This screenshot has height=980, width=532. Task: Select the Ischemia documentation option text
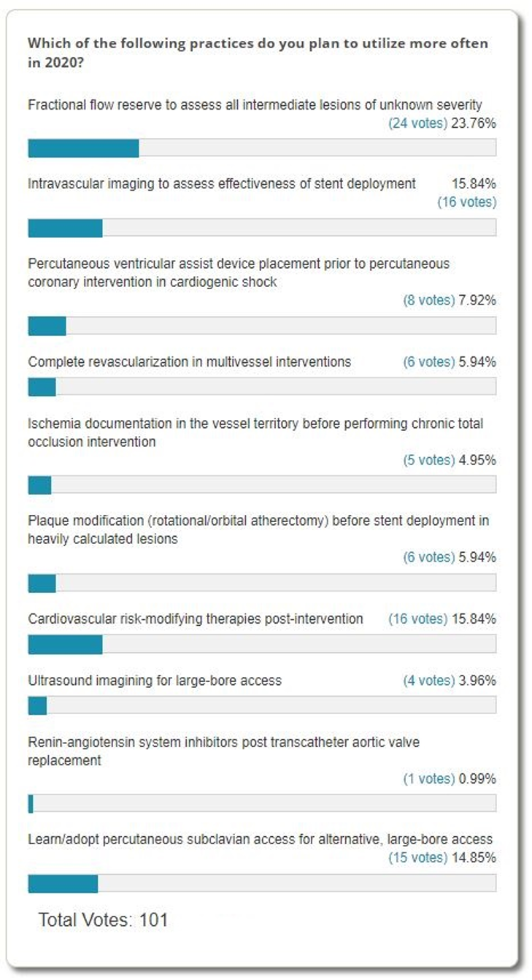tap(255, 432)
